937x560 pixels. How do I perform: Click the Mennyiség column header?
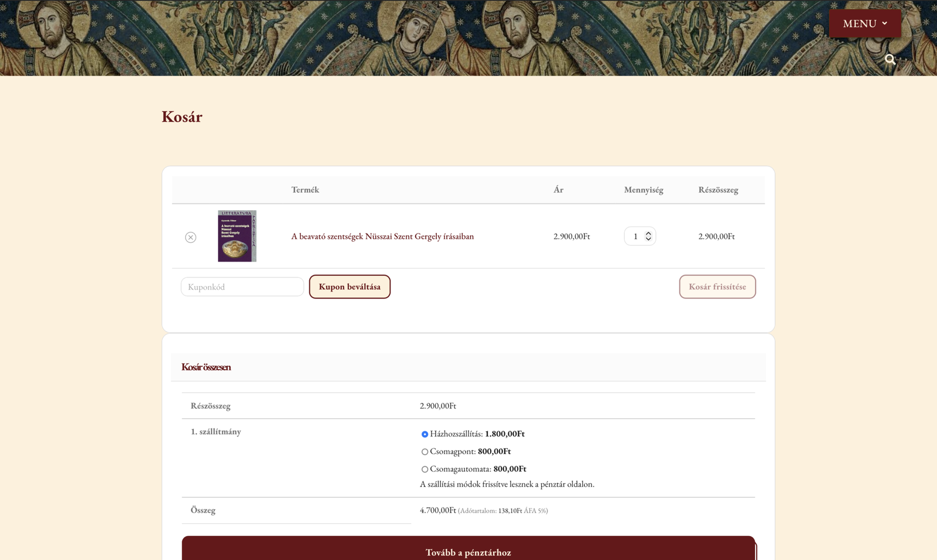pyautogui.click(x=643, y=190)
